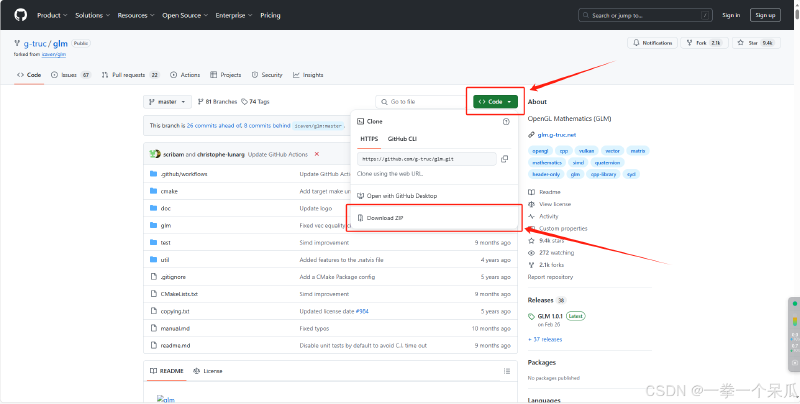The height and width of the screenshot is (404, 800).
Task: Expand the Open Source menu
Action: [x=185, y=15]
